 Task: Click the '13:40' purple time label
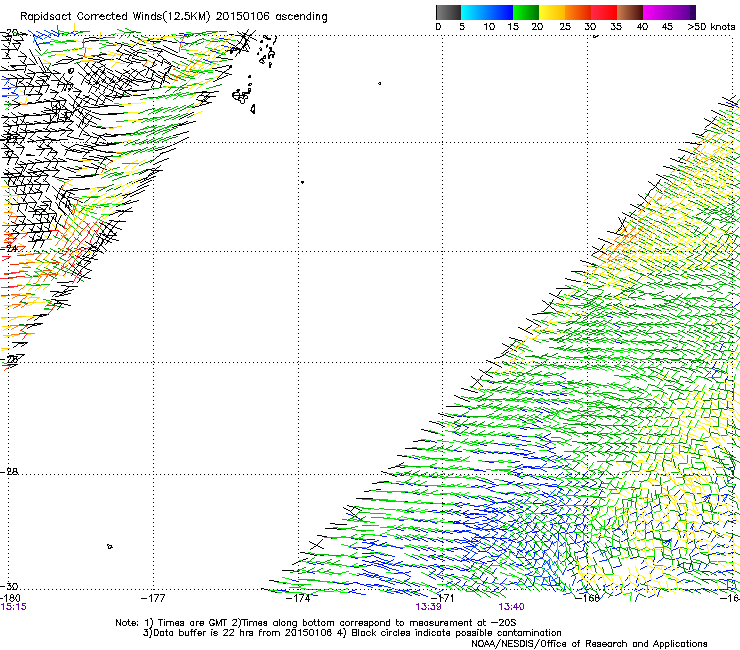click(x=511, y=607)
